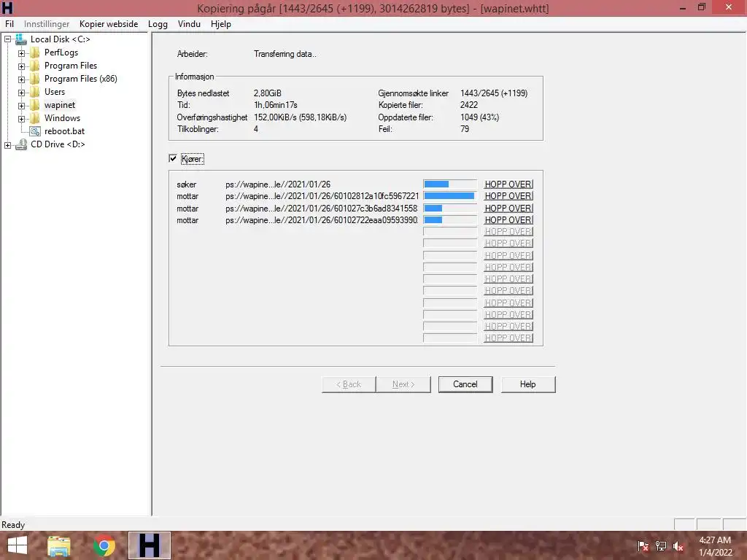This screenshot has width=747, height=560.
Task: Expand the Program Files (x86) node
Action: point(21,79)
